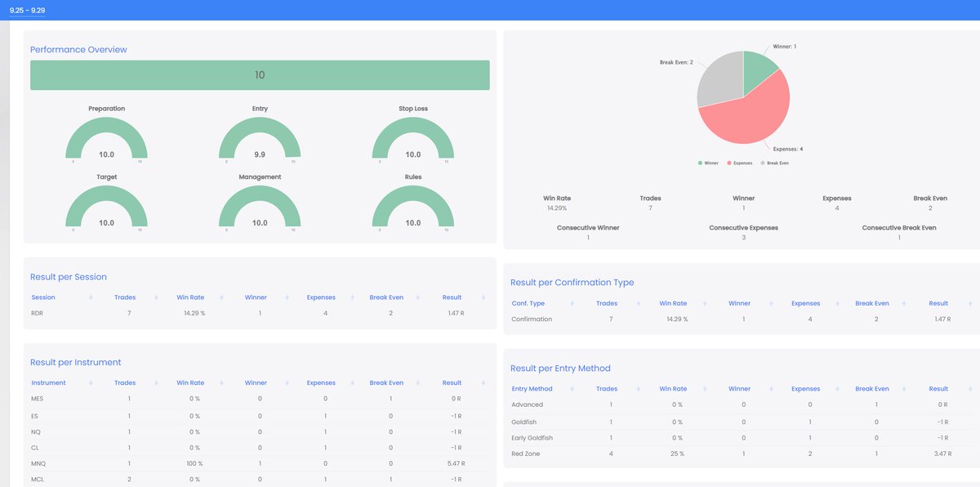Click Break Even sort arrows in Entry Method table
Viewport: 980px width, 487px height.
902,389
